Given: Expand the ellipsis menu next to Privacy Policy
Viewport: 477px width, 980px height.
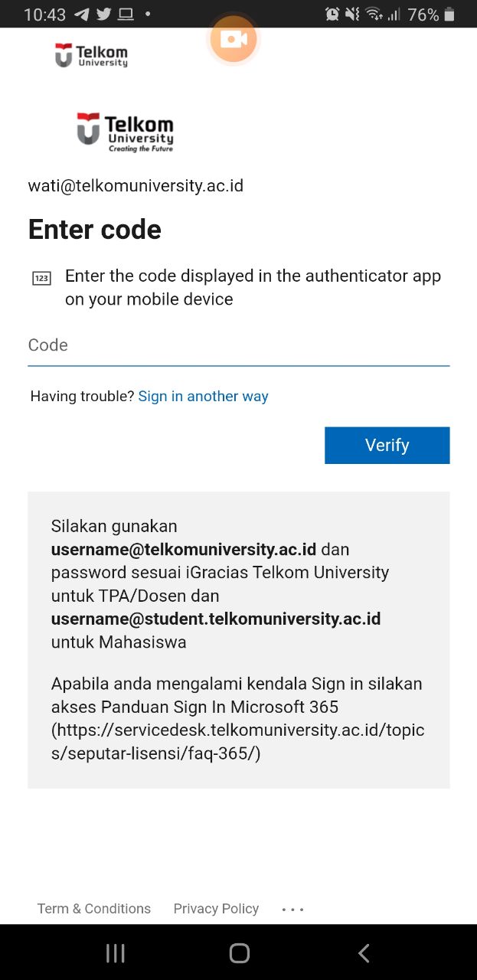Looking at the screenshot, I should 292,909.
